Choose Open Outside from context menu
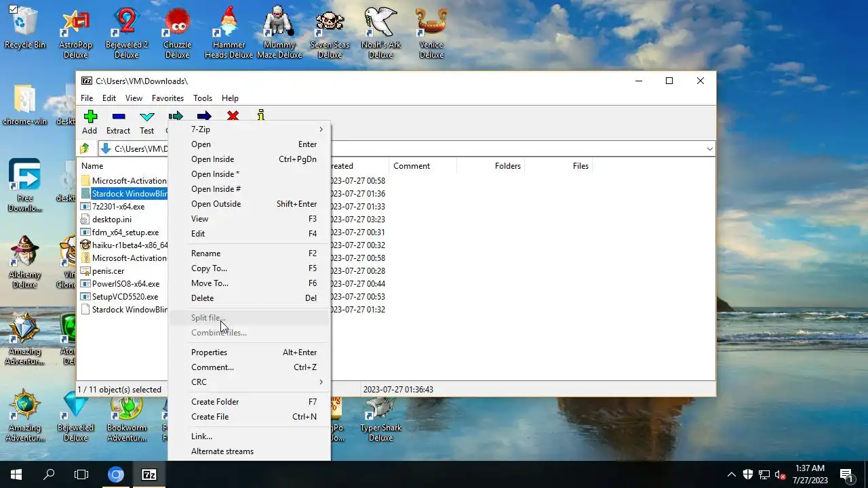 pyautogui.click(x=249, y=204)
